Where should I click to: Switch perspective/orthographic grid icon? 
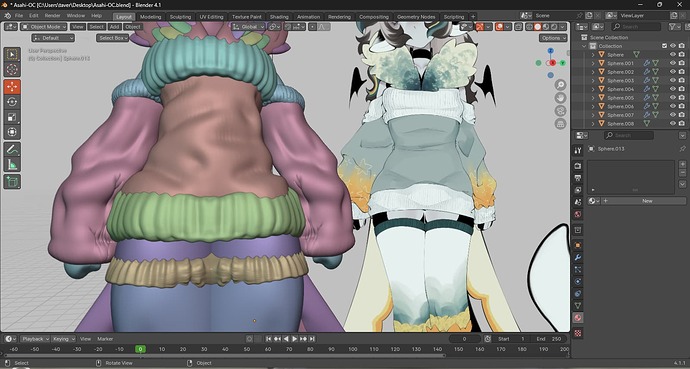tap(560, 124)
